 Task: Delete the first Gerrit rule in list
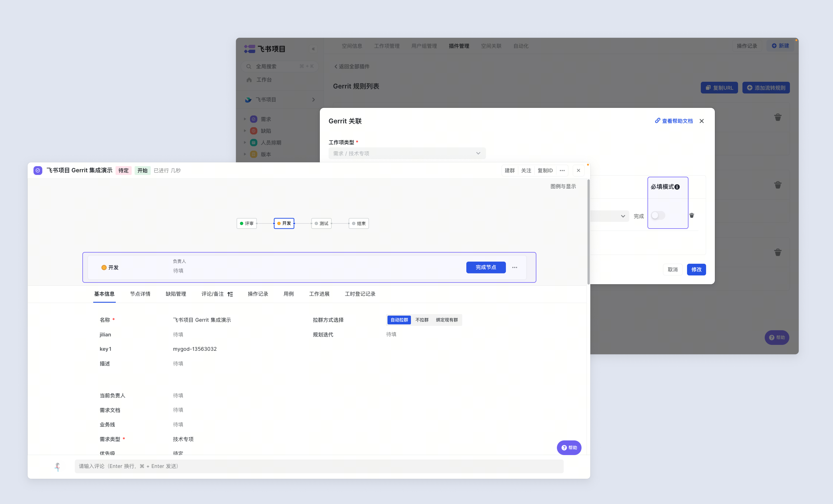[778, 117]
